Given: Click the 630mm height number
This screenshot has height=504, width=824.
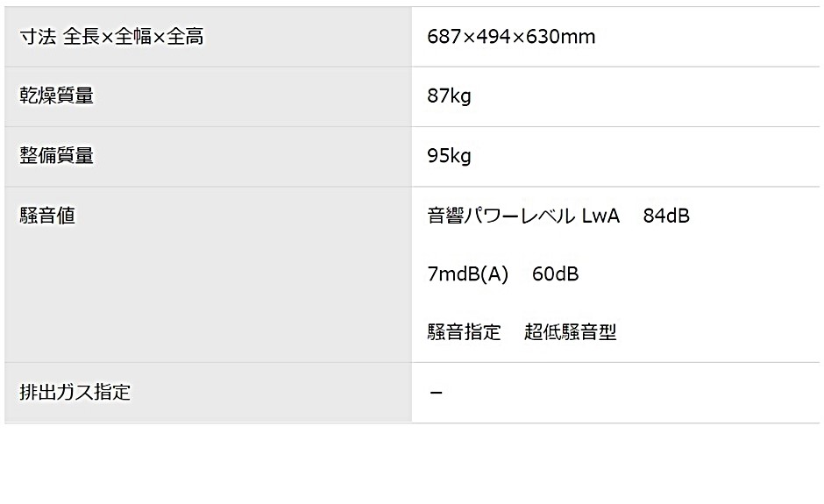Looking at the screenshot, I should pyautogui.click(x=560, y=37).
